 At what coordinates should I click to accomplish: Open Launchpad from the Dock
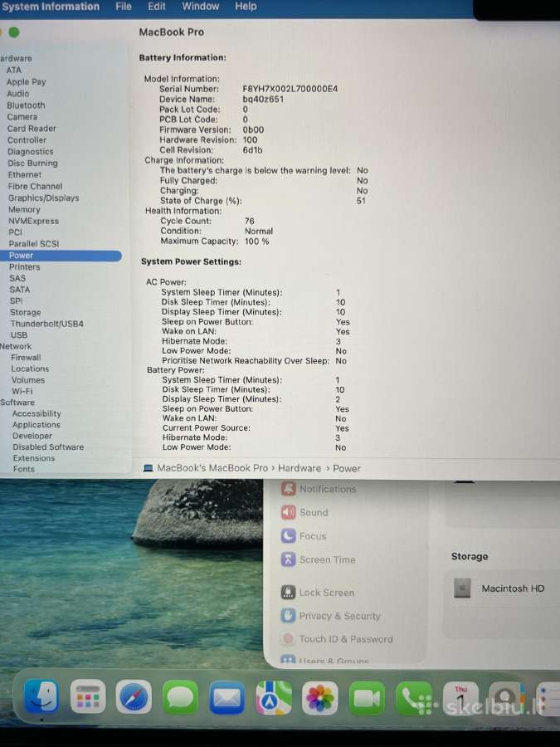(x=88, y=697)
